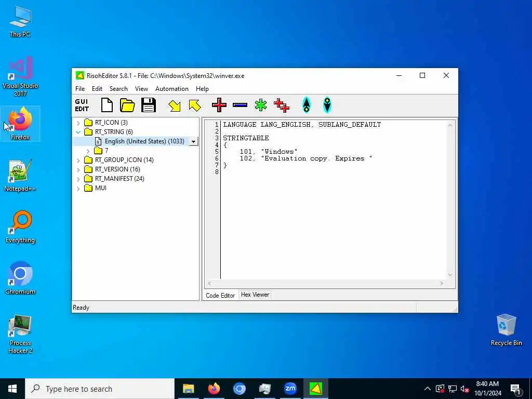Click the down arrow toolbar icon
Screen dimensions: 532x399
coord(327,105)
